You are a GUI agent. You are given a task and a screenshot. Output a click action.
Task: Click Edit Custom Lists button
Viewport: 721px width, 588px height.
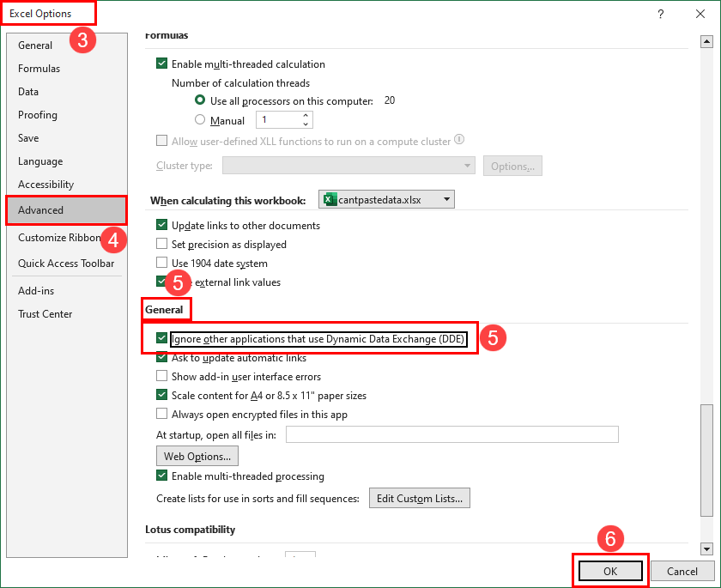[x=420, y=499]
